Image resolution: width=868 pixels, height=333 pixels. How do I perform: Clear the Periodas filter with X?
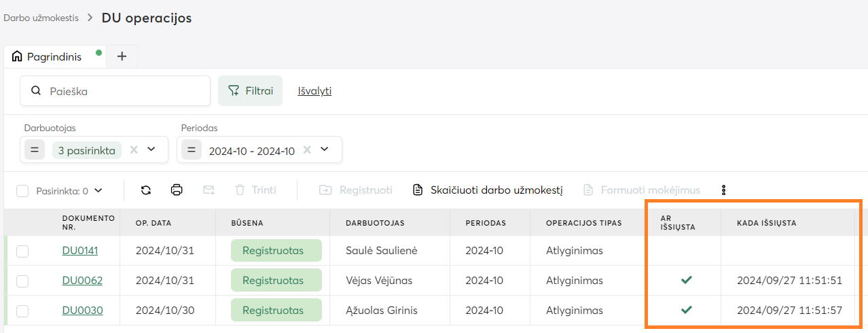[x=307, y=150]
